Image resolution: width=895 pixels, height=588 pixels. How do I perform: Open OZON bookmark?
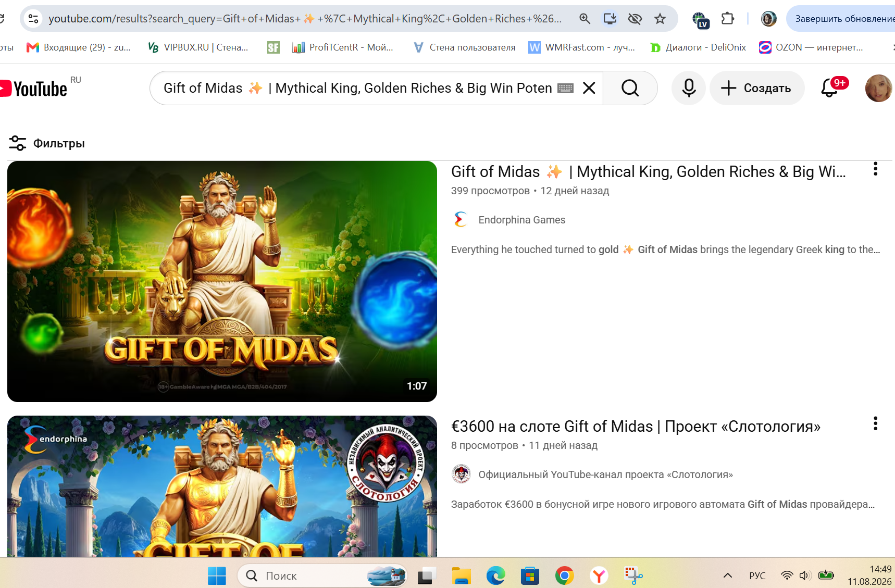(x=811, y=47)
